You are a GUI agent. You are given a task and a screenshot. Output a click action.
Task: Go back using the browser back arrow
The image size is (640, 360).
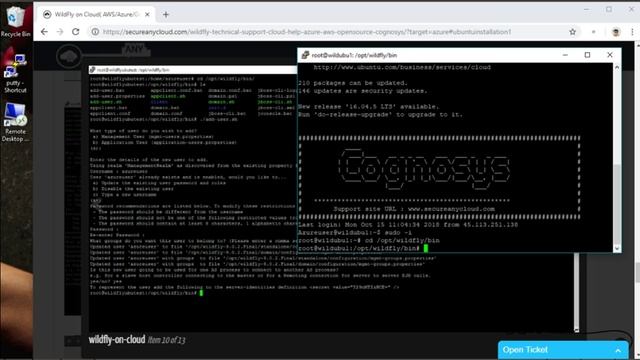(x=44, y=32)
